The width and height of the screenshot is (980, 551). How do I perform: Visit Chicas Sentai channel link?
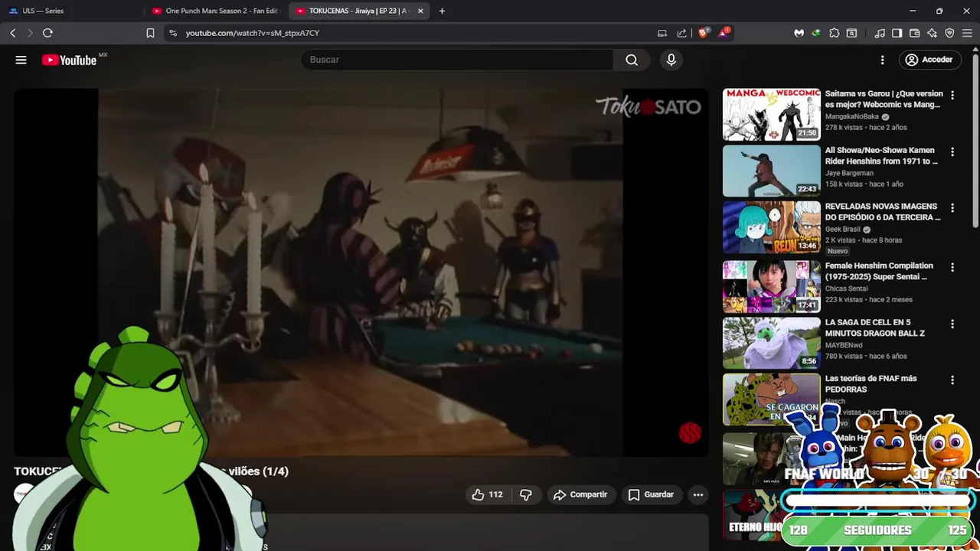point(846,289)
